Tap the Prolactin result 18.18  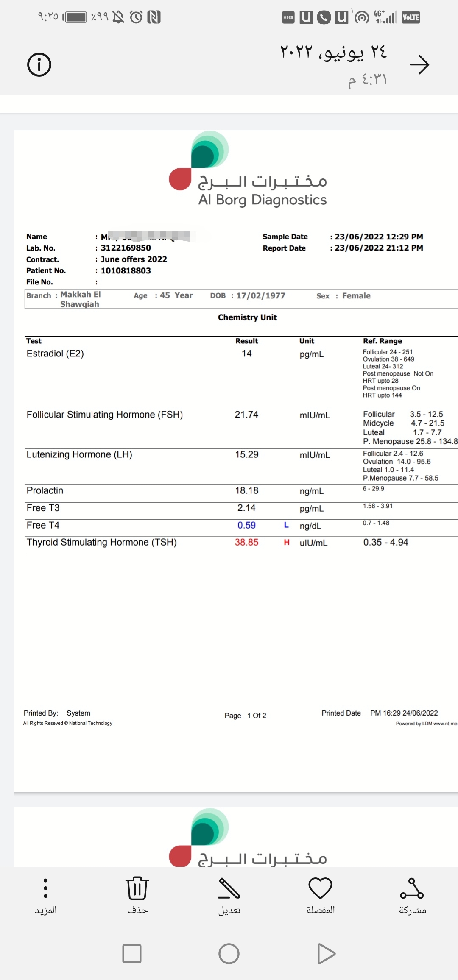coord(247,490)
